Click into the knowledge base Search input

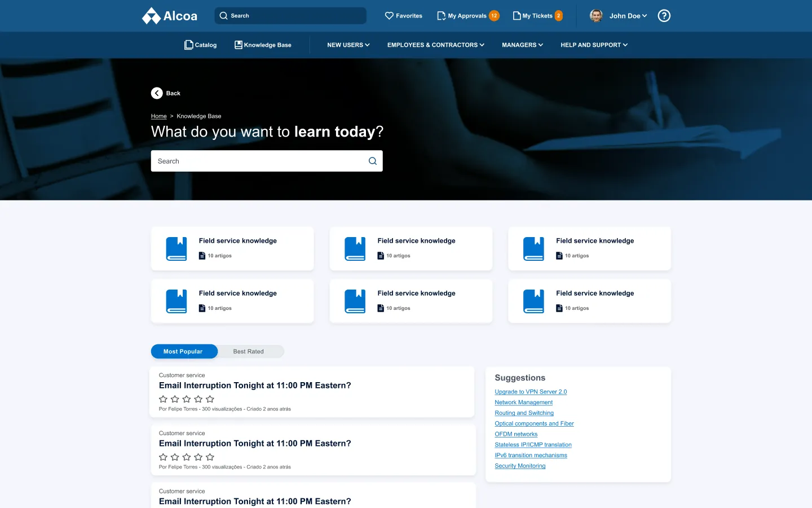(267, 161)
